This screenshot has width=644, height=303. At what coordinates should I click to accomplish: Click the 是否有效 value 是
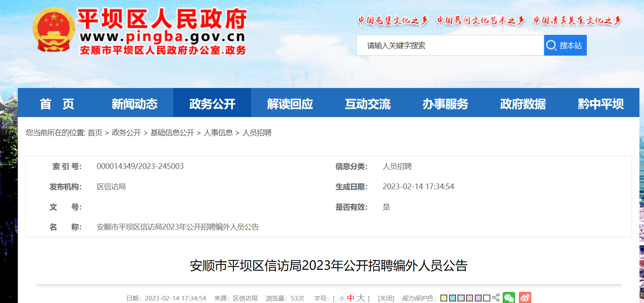[x=386, y=207]
